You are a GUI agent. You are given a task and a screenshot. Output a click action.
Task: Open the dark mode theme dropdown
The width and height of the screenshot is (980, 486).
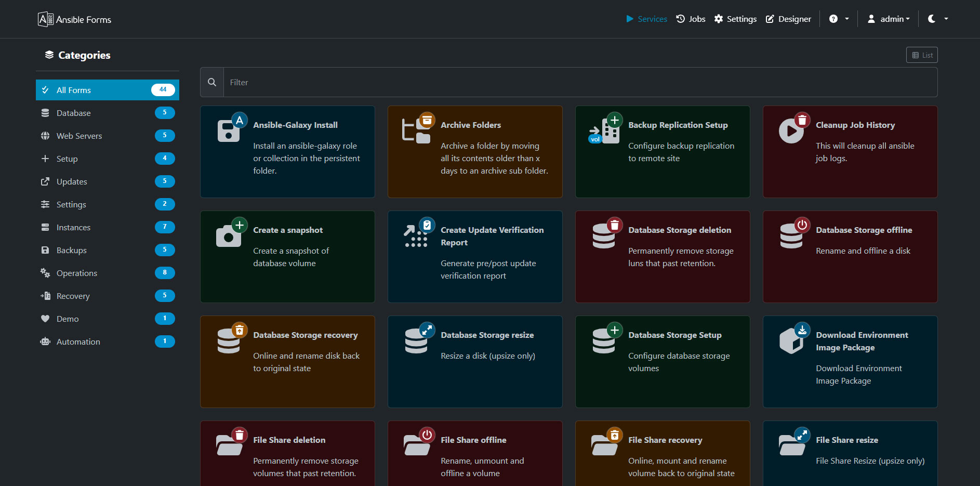tap(937, 19)
